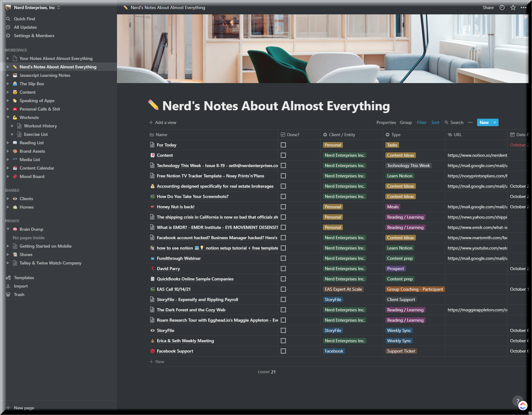
Task: Add a new row with + New
Action: pyautogui.click(x=157, y=362)
